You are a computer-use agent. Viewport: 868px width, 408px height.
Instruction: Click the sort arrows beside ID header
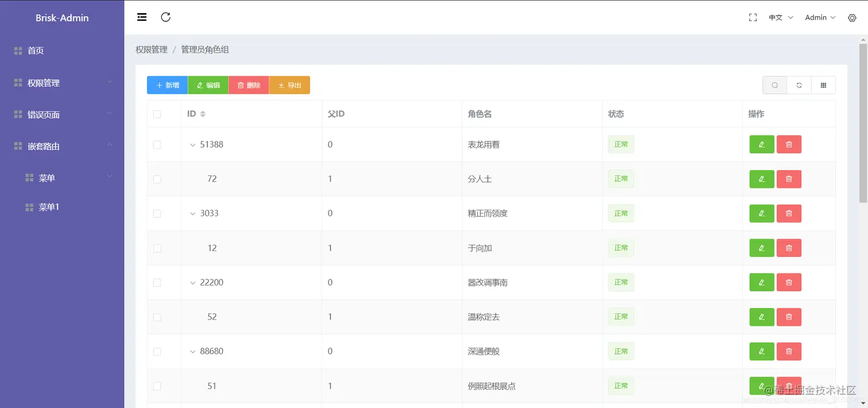[x=203, y=114]
